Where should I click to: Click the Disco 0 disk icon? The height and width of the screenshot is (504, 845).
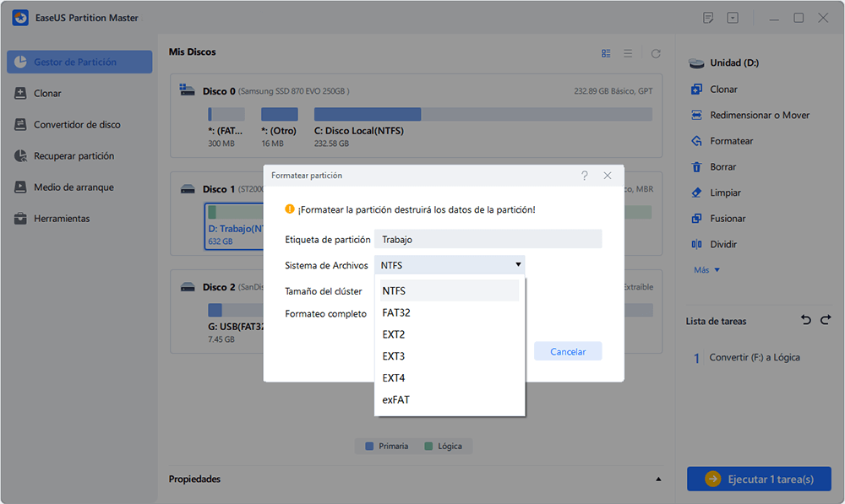tap(187, 90)
